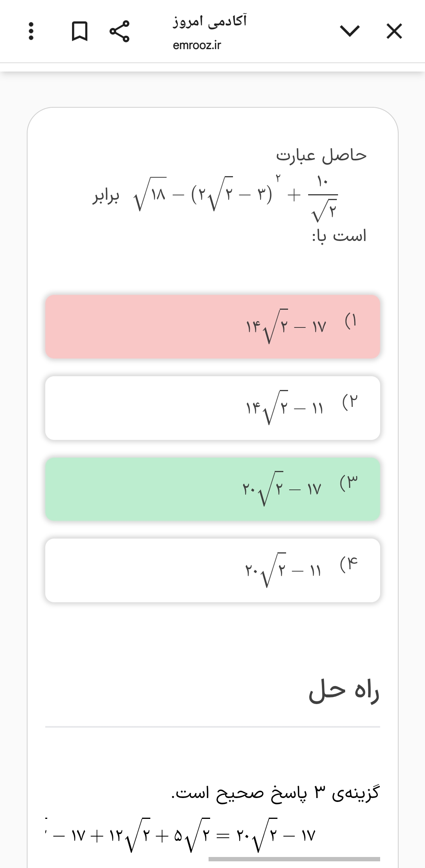Open the three-dot overflow menu
425x868 pixels.
(x=31, y=31)
